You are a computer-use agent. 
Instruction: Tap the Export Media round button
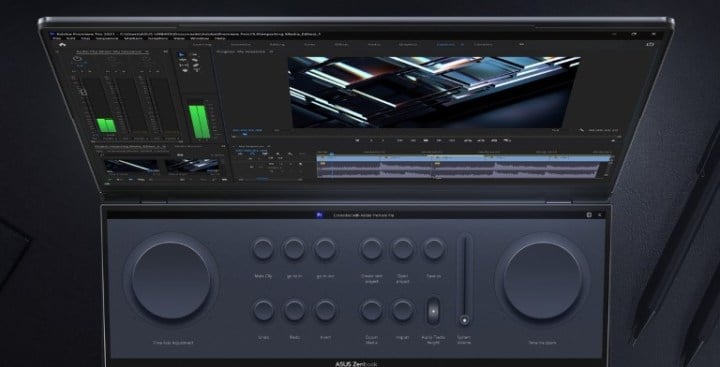point(371,310)
